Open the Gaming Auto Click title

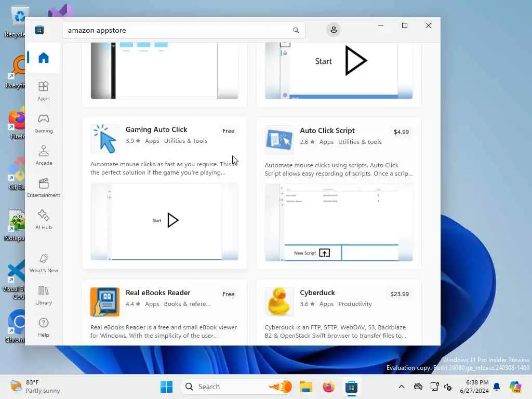click(156, 129)
